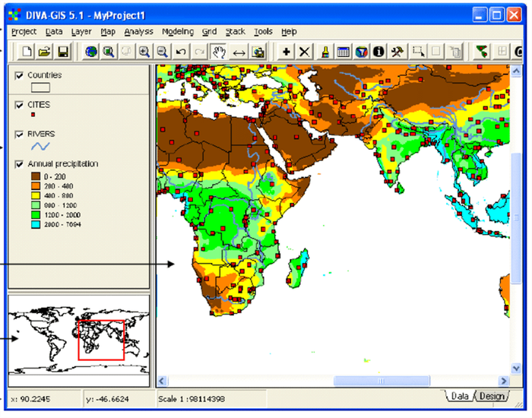The width and height of the screenshot is (532, 418).
Task: Click the map scroll up arrow
Action: coord(516,71)
